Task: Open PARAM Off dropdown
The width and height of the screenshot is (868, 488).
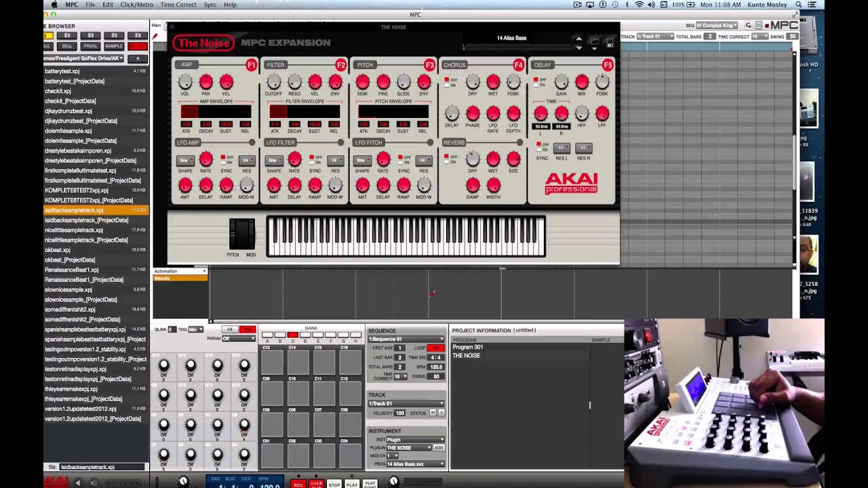Action: point(239,338)
